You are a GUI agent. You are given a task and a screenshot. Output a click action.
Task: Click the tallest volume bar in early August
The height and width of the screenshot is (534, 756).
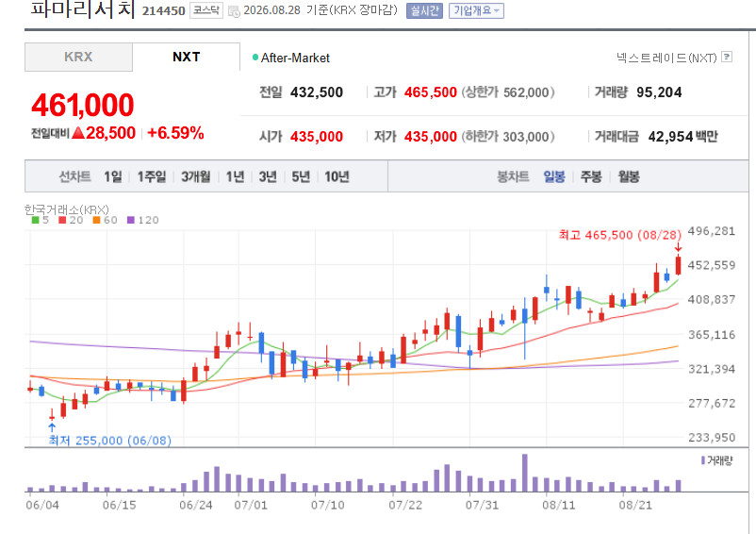tap(524, 473)
